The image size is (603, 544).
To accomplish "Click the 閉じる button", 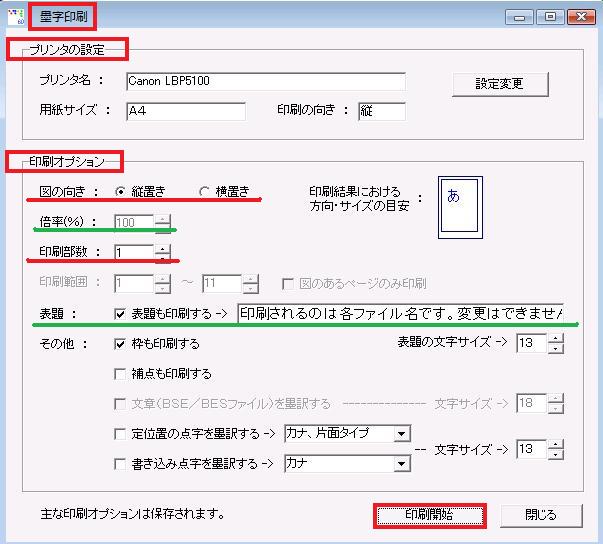I will pos(541,515).
